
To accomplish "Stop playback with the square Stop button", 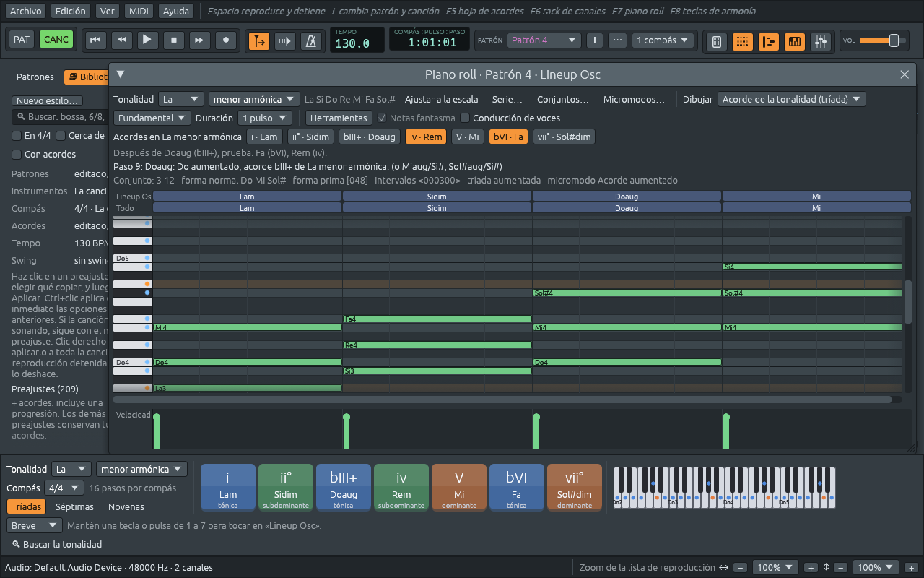I will click(x=173, y=40).
